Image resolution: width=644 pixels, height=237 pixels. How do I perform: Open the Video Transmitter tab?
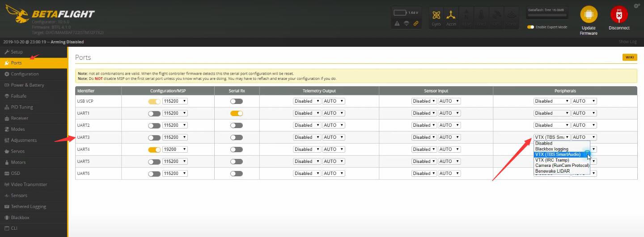click(x=34, y=184)
